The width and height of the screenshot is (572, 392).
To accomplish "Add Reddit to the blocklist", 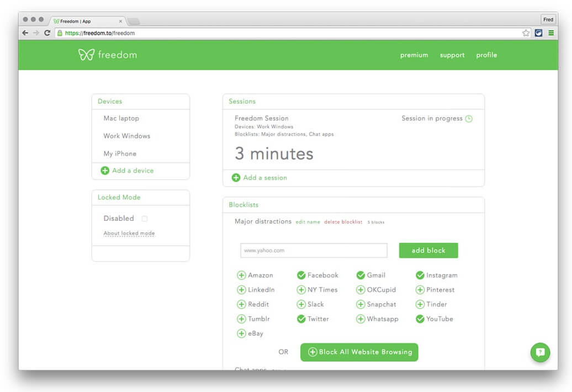I will pos(241,304).
